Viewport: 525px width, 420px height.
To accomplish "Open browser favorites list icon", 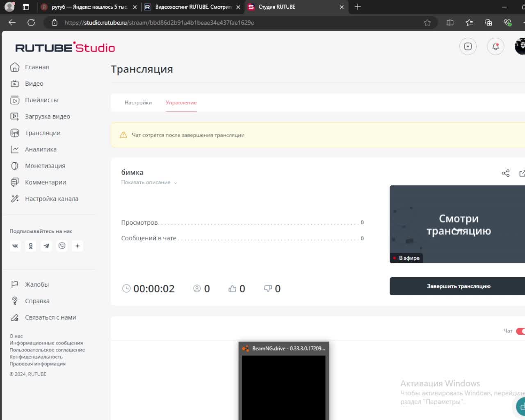I will 469,23.
